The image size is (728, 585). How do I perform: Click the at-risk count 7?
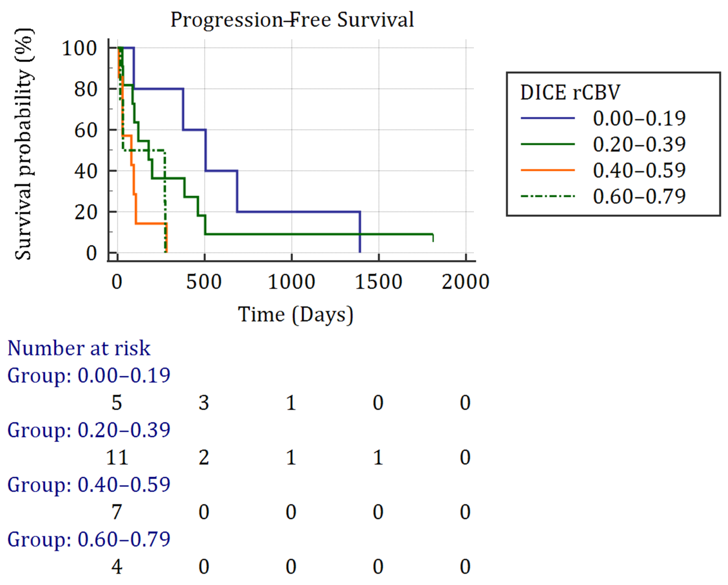(x=117, y=512)
